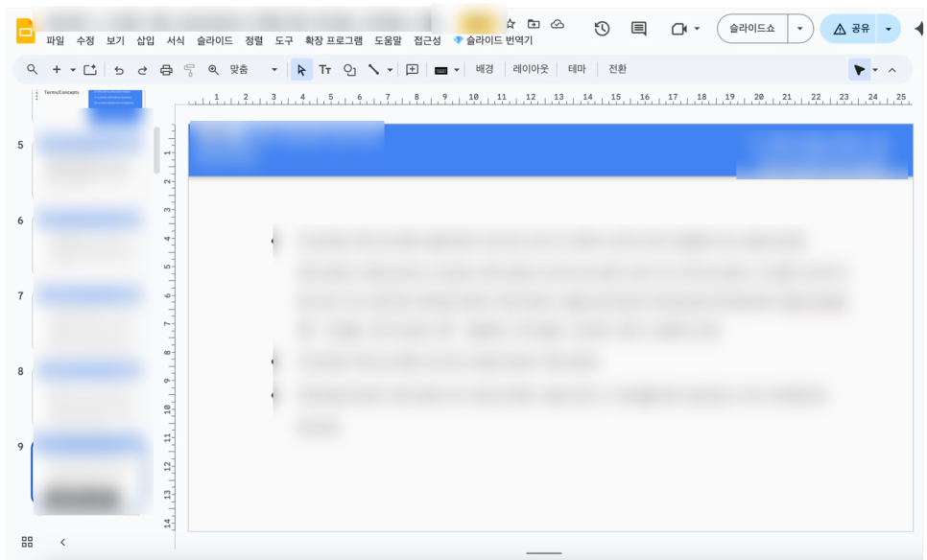This screenshot has width=927, height=560.
Task: Open the 슬라이드 번역기 add-on menu
Action: coord(493,41)
